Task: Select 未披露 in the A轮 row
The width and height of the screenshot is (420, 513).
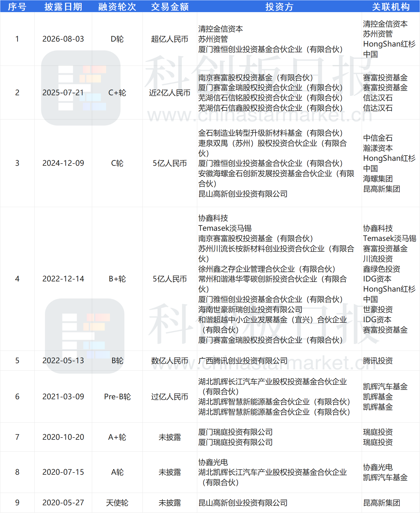Action: point(170,472)
